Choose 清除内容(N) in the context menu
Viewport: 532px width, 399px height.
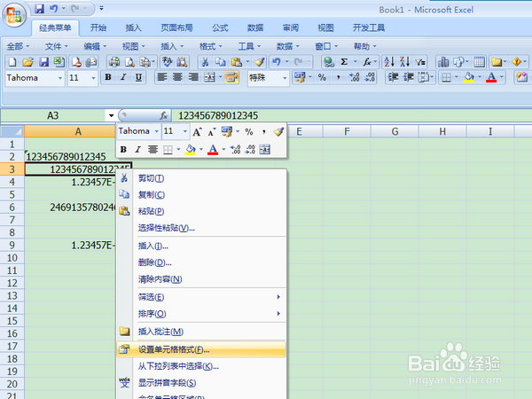201,279
